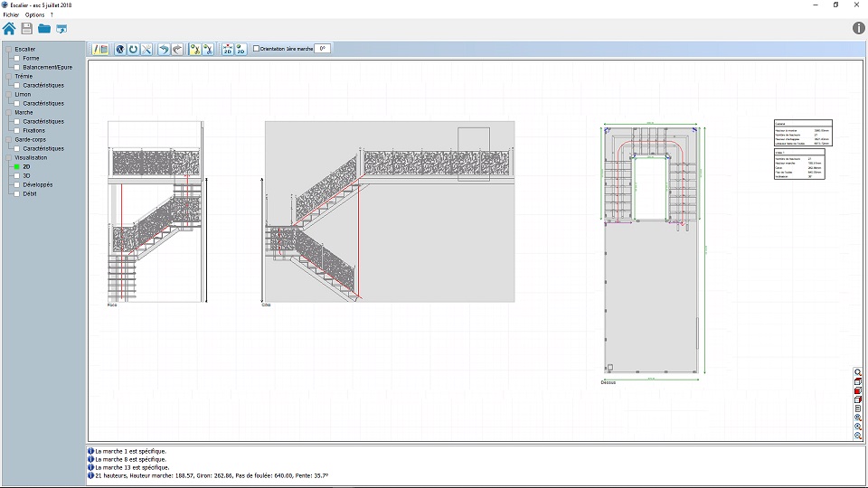Screen dimensions: 868x488
Task: Open the Fichier menu
Action: pos(11,15)
